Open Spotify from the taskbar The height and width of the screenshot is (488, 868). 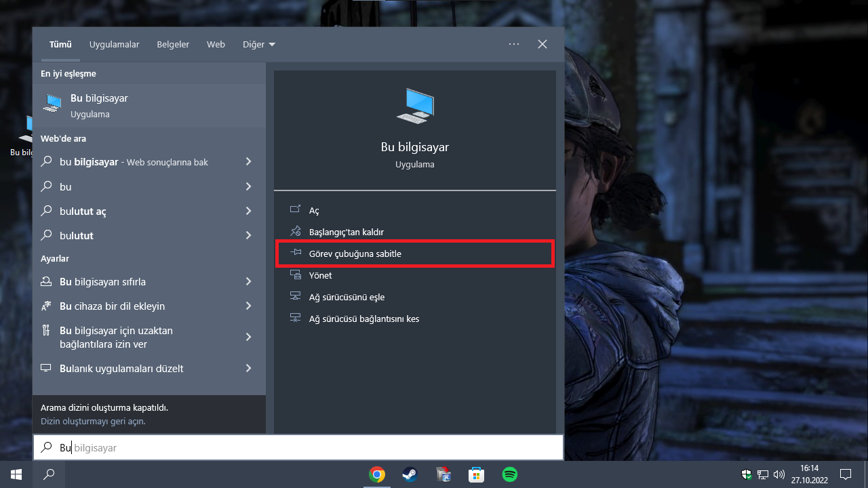tap(510, 474)
